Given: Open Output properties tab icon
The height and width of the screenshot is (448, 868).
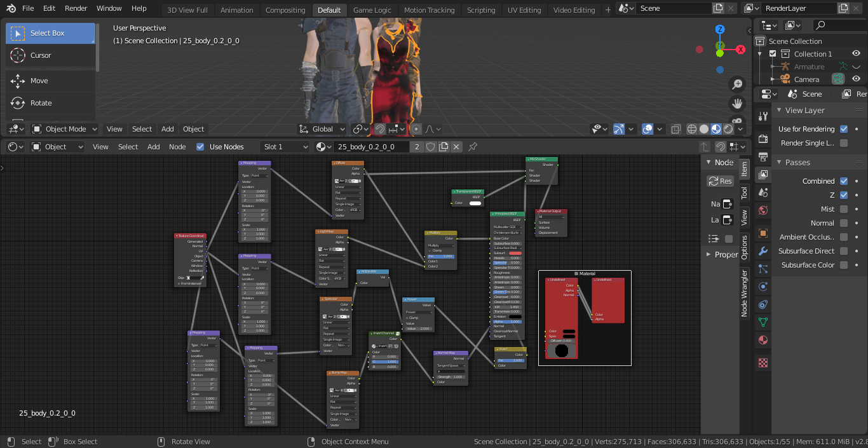Looking at the screenshot, I should (x=763, y=157).
